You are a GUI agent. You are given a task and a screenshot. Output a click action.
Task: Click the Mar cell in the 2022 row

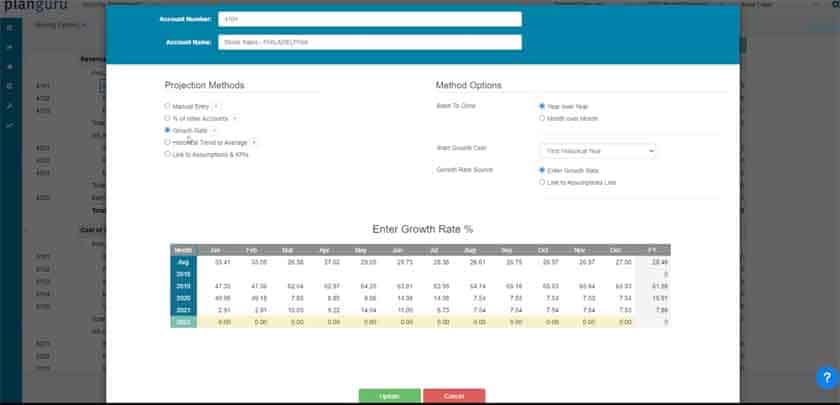289,322
